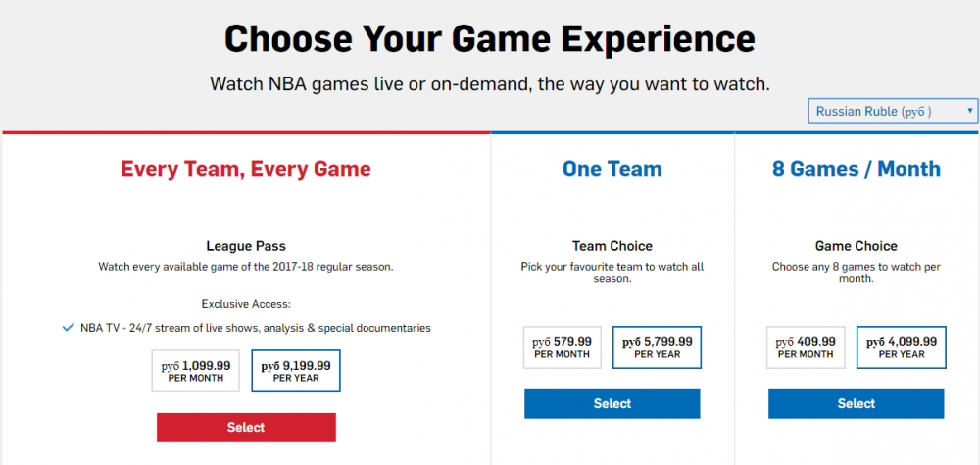Pick Game Choice 4,099.99 per year price

[902, 347]
